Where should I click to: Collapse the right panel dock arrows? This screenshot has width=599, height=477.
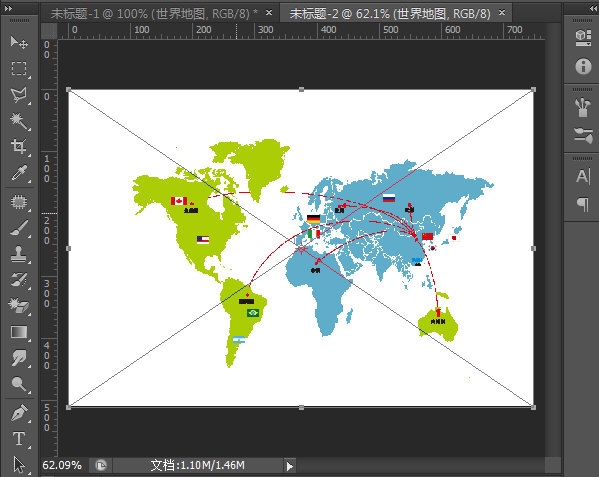(x=591, y=7)
